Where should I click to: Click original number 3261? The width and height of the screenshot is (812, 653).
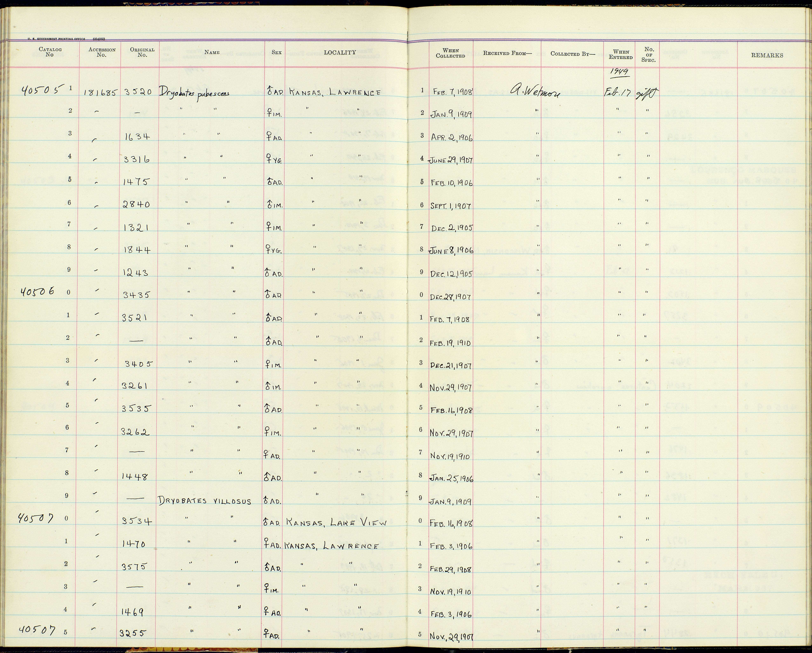pos(134,386)
